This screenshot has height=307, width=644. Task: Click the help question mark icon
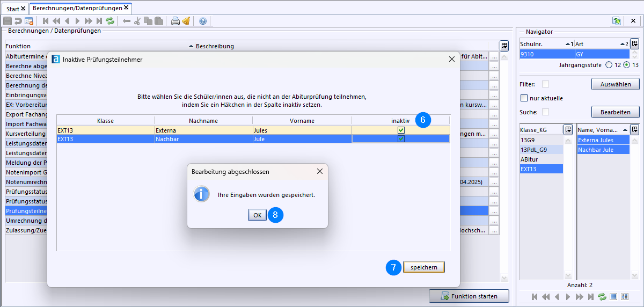point(202,21)
